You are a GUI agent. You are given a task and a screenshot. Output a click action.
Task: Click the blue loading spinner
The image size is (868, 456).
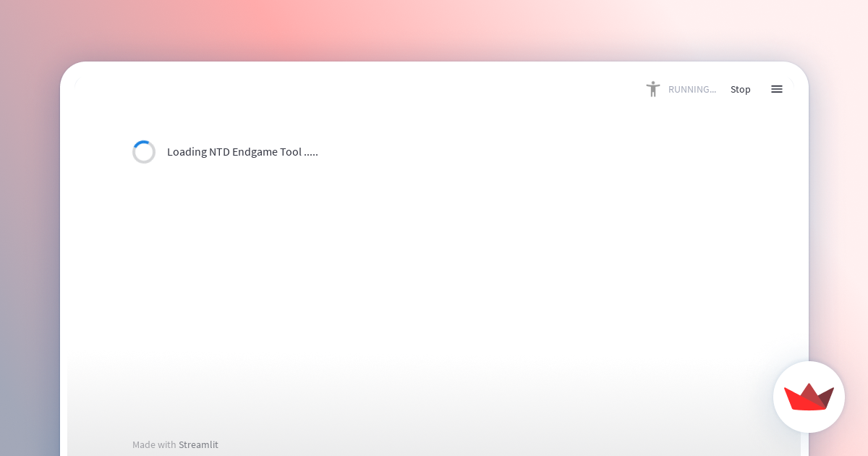[144, 152]
